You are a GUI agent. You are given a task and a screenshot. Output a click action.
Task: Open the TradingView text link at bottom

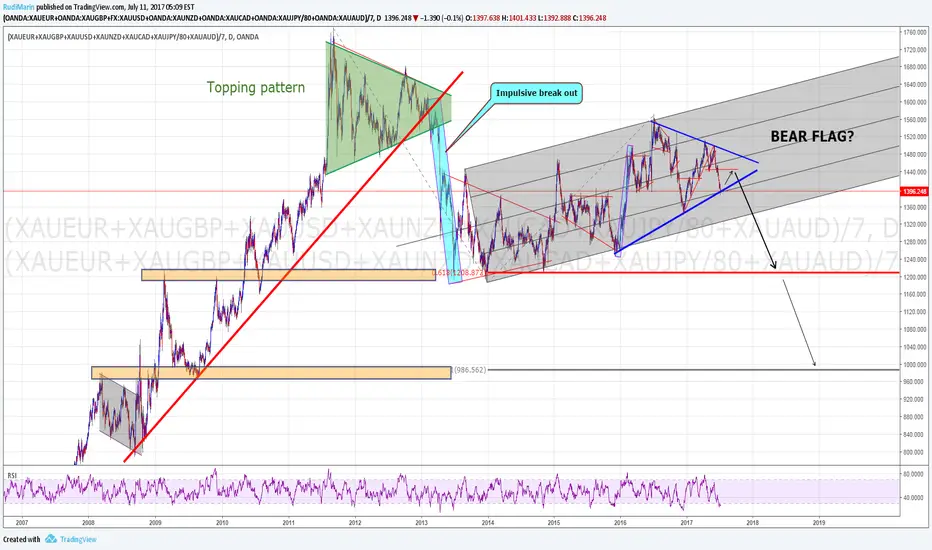pyautogui.click(x=78, y=539)
